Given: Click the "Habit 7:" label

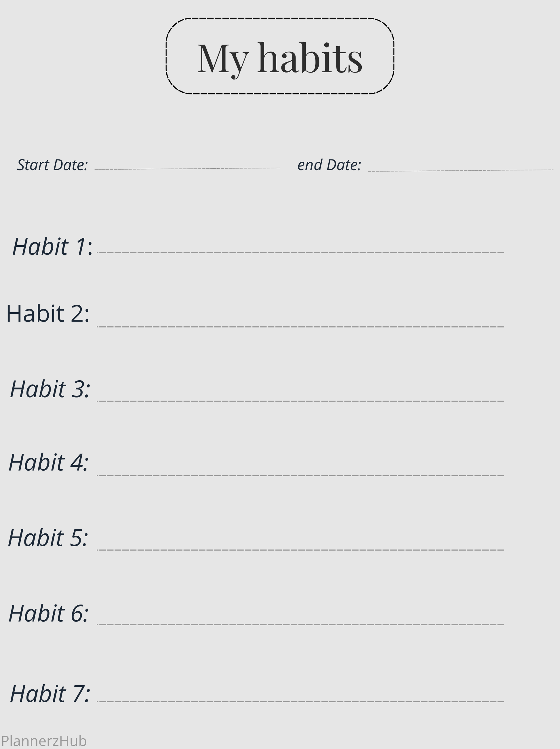Looking at the screenshot, I should click(50, 694).
